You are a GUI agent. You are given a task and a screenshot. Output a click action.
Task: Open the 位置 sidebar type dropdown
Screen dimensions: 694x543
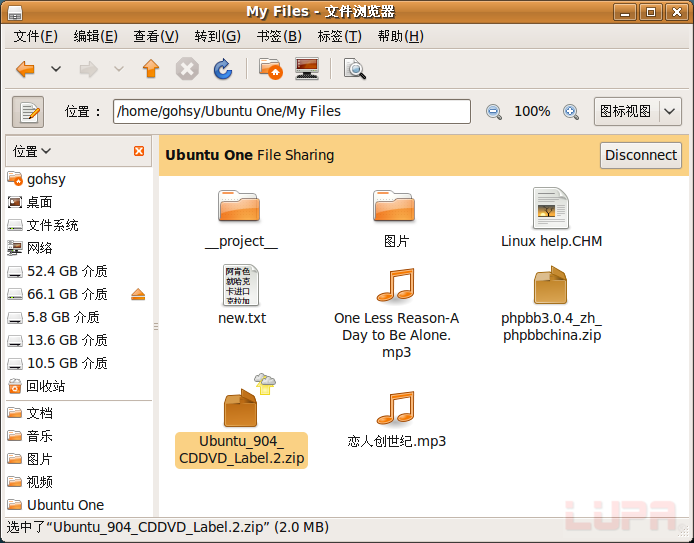click(32, 151)
